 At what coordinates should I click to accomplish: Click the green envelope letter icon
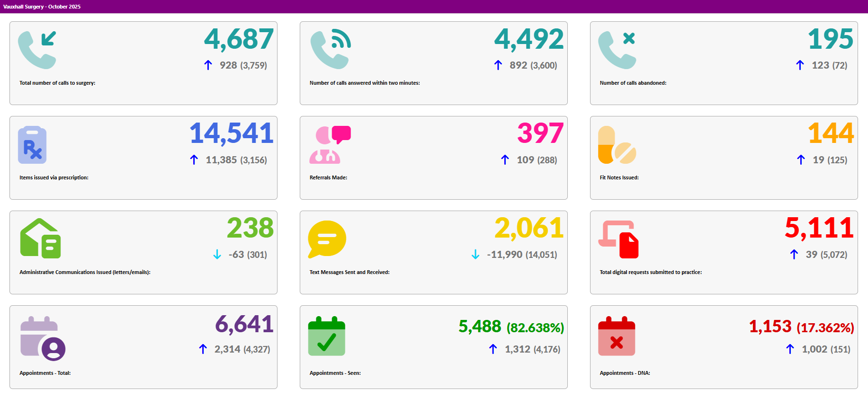[40, 239]
